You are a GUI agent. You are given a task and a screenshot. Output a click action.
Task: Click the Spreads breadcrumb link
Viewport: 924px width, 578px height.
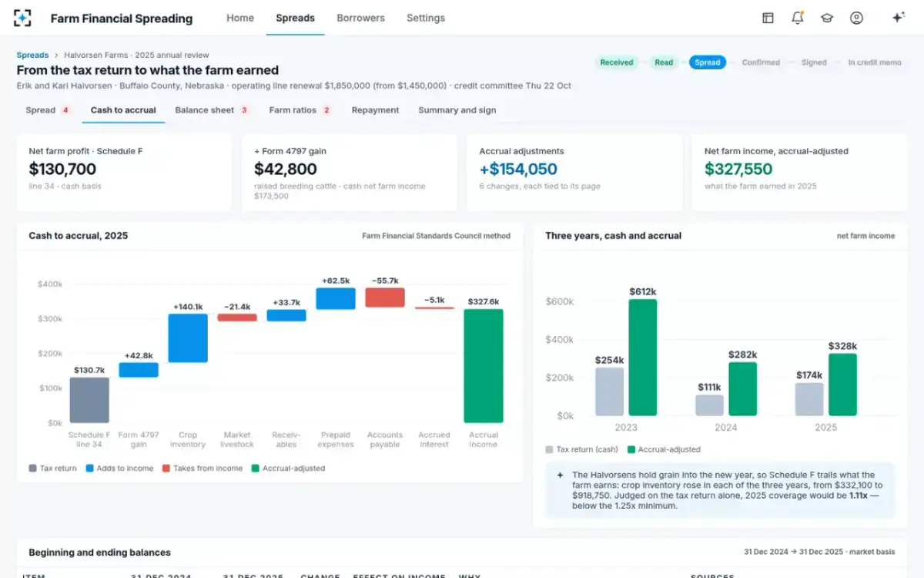click(32, 55)
